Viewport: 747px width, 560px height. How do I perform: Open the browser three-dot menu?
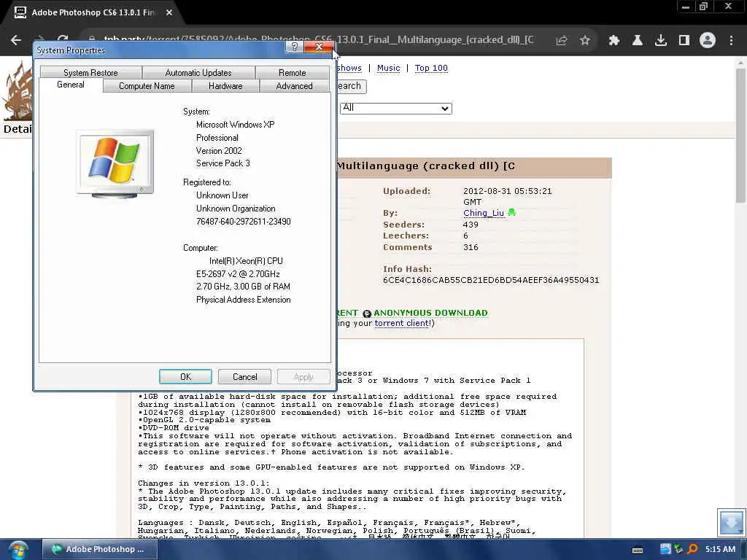coord(731,41)
